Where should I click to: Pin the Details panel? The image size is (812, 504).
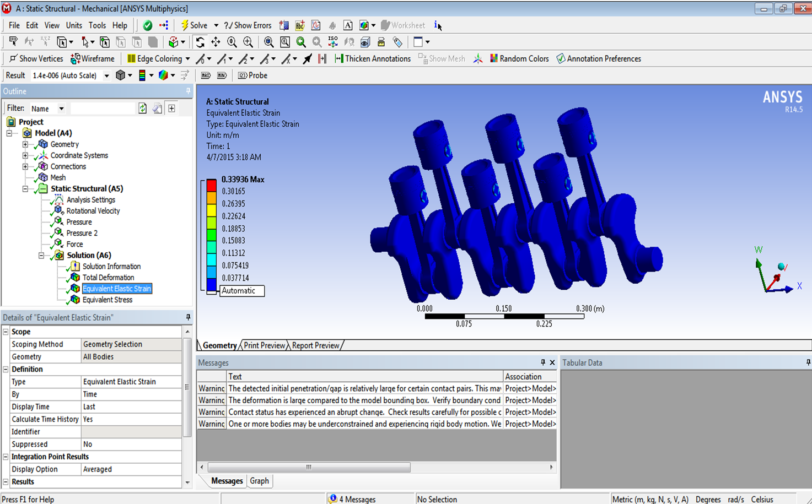[x=188, y=317]
